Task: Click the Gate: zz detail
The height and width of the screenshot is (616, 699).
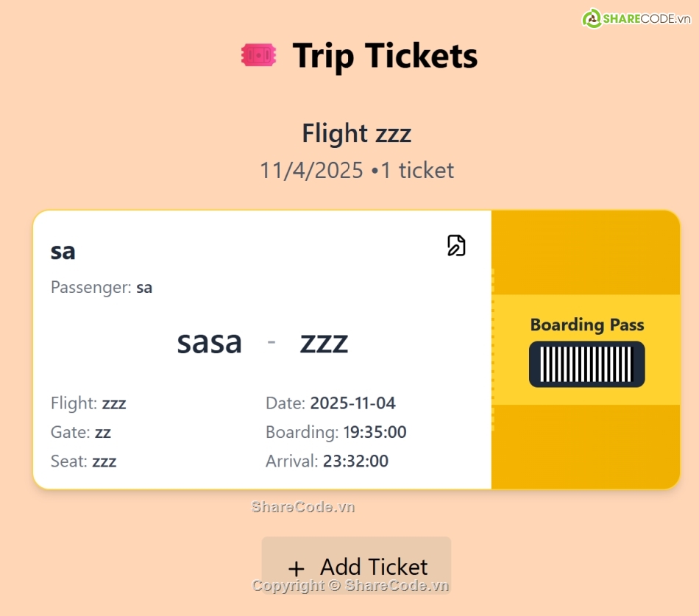Action: coord(81,432)
